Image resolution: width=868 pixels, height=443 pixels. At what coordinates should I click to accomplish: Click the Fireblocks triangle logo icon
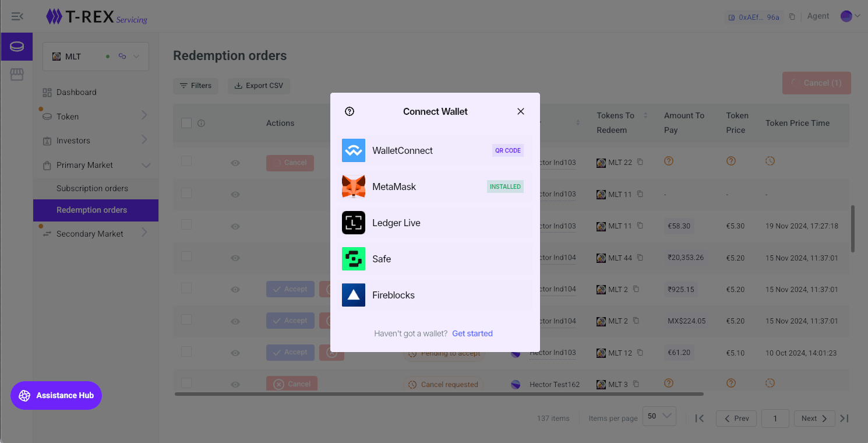coord(354,295)
